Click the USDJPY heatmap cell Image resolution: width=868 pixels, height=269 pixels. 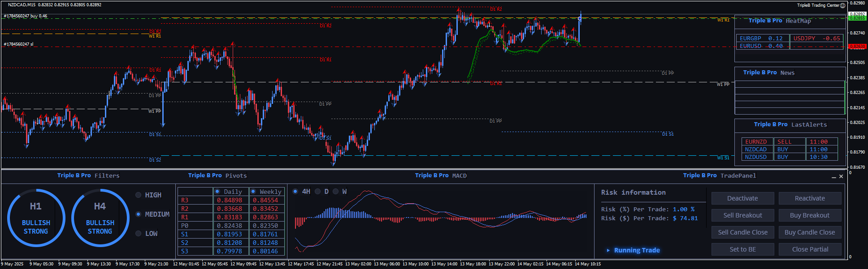(x=816, y=38)
